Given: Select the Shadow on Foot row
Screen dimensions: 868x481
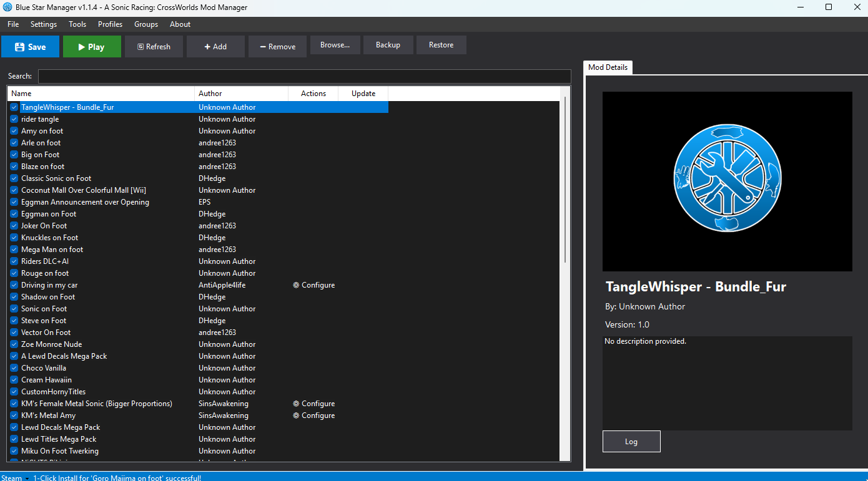Looking at the screenshot, I should coord(198,297).
